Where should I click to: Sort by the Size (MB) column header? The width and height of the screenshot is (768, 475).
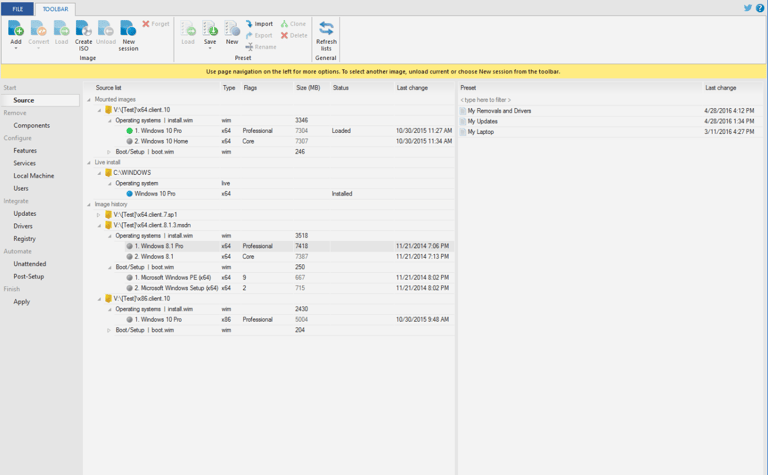308,88
